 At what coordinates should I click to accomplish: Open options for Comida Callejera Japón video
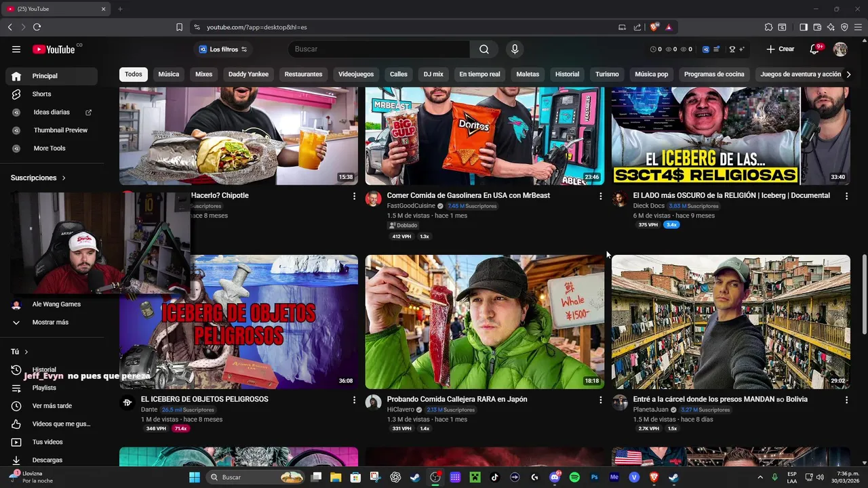(600, 400)
